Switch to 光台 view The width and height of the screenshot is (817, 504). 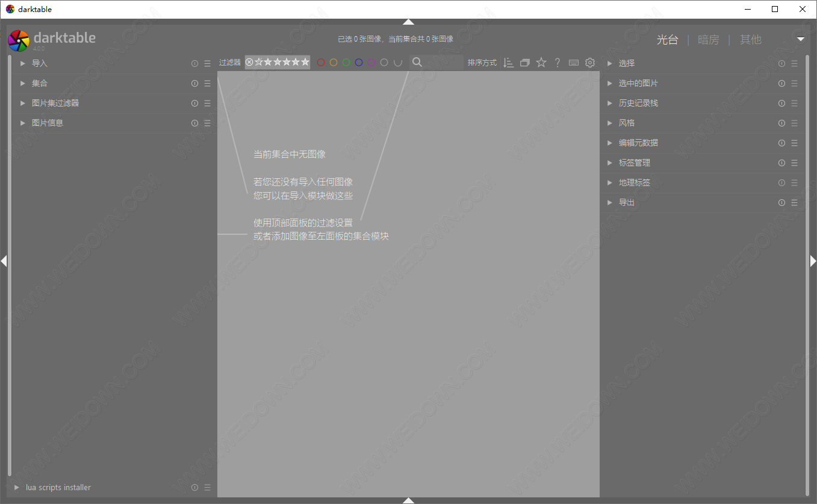667,40
